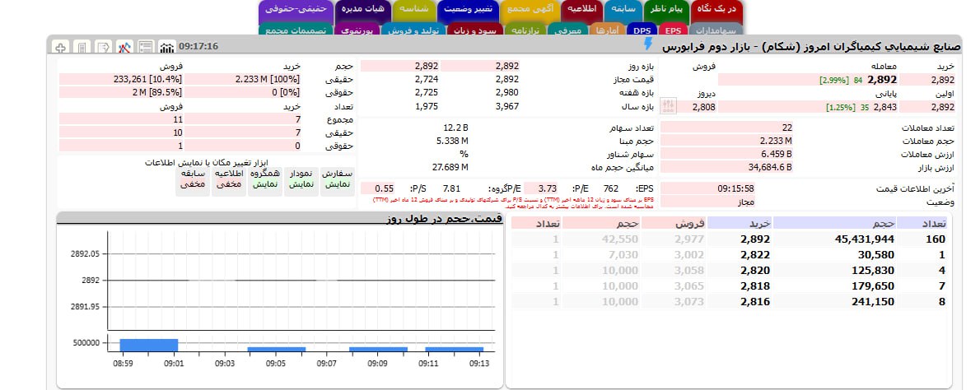Open the تولید و فروش tab

[x=414, y=30]
